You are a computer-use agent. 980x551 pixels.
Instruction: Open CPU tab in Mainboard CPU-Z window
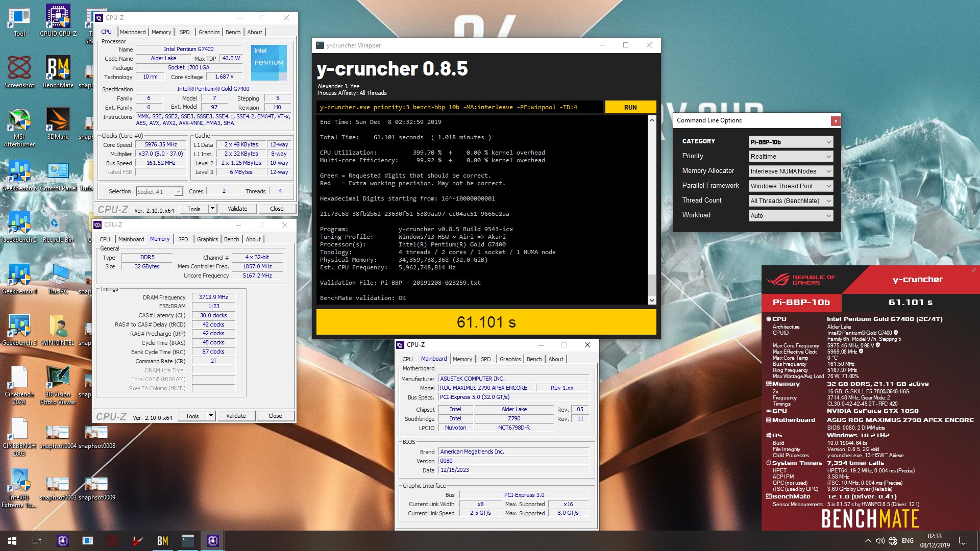click(407, 359)
